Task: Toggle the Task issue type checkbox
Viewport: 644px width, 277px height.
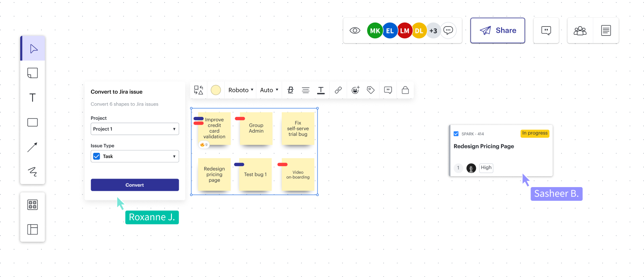Action: tap(97, 156)
